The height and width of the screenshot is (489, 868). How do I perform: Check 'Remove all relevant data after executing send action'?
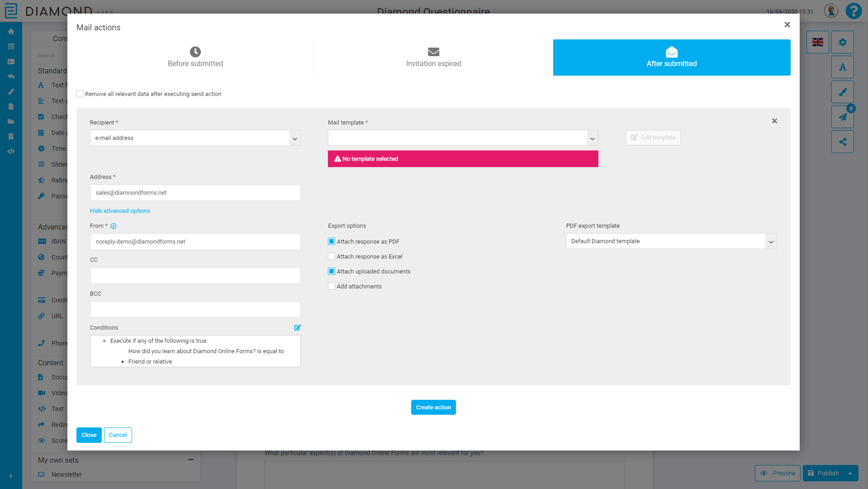tap(80, 94)
